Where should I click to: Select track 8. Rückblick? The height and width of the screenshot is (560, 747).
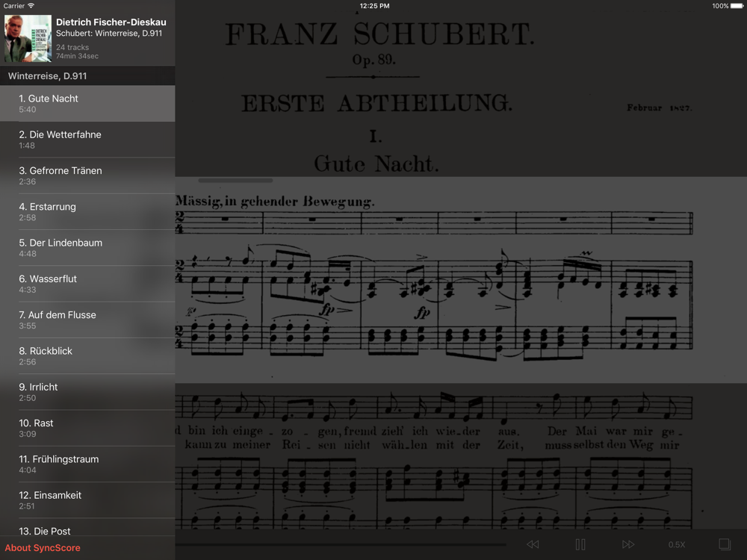click(87, 356)
